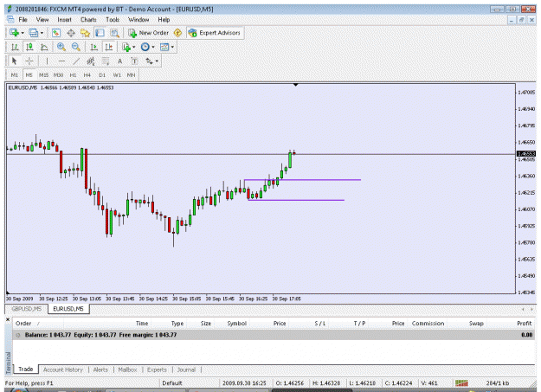This screenshot has height=392, width=541.
Task: Toggle the Market Watch window
Action: point(56,33)
